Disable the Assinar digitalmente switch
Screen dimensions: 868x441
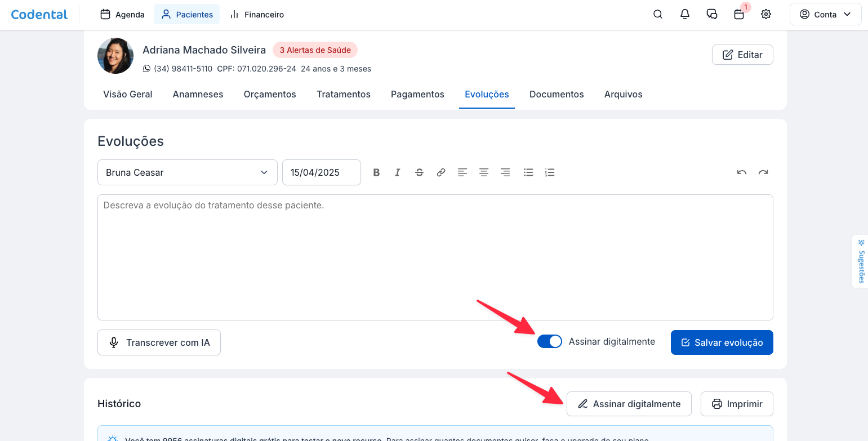pos(550,341)
